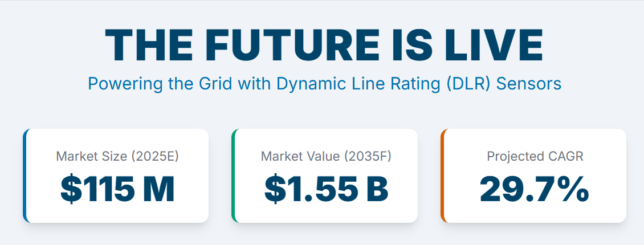The height and width of the screenshot is (245, 644).
Task: Click the Projected CAGR label
Action: (x=535, y=156)
